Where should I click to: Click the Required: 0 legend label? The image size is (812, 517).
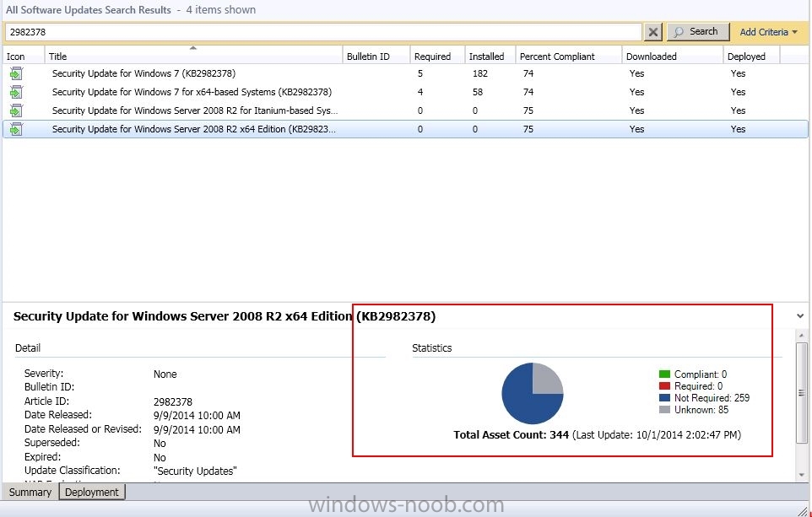coord(699,386)
